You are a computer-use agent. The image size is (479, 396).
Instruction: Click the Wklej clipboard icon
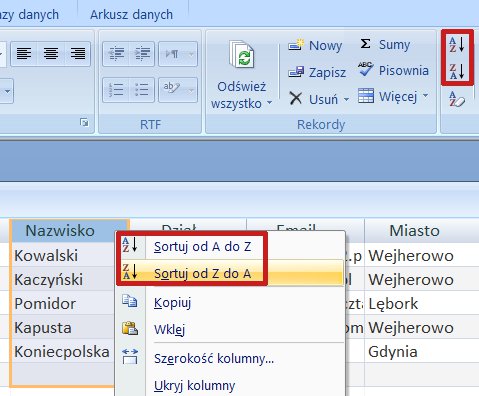click(130, 328)
